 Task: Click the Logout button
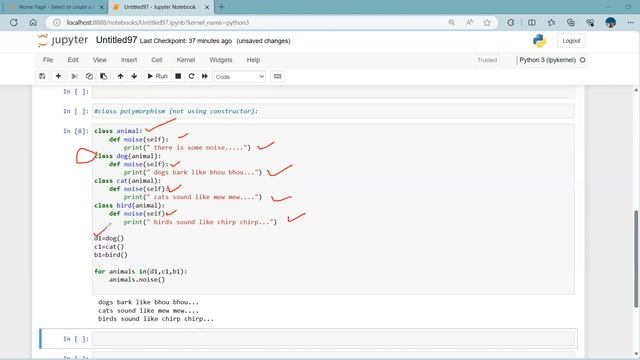tap(571, 41)
